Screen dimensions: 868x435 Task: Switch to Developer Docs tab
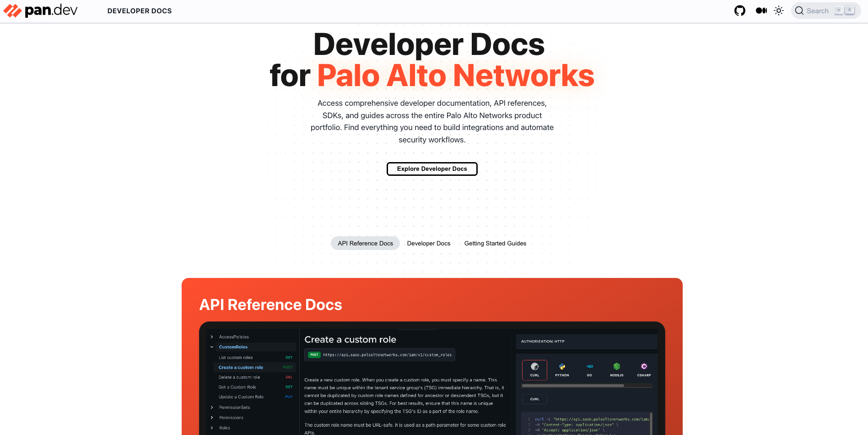point(429,243)
